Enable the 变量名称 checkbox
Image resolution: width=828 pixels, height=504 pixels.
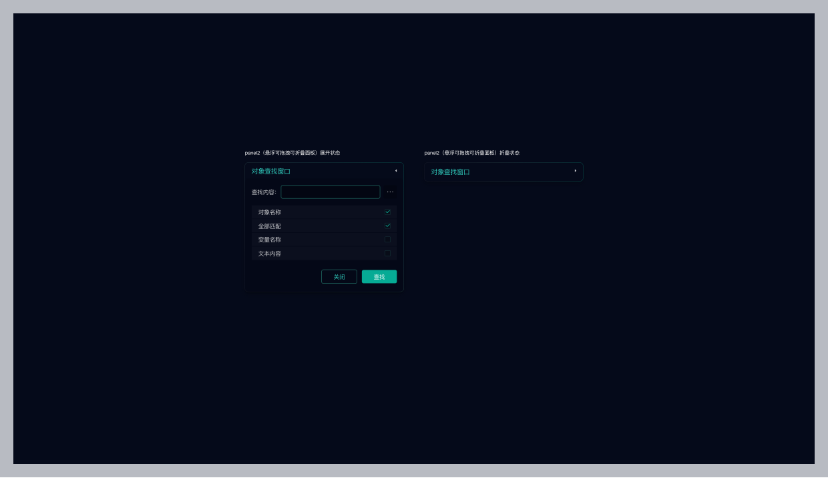(387, 240)
